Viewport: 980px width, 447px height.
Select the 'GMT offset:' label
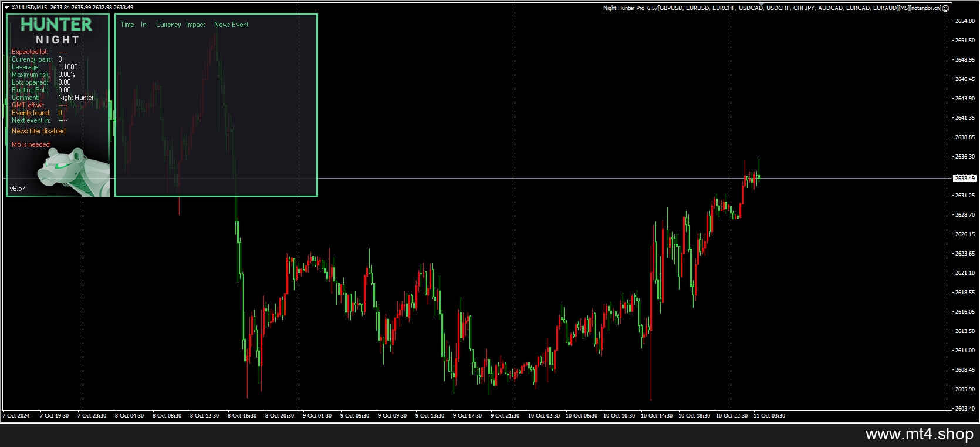(x=28, y=105)
